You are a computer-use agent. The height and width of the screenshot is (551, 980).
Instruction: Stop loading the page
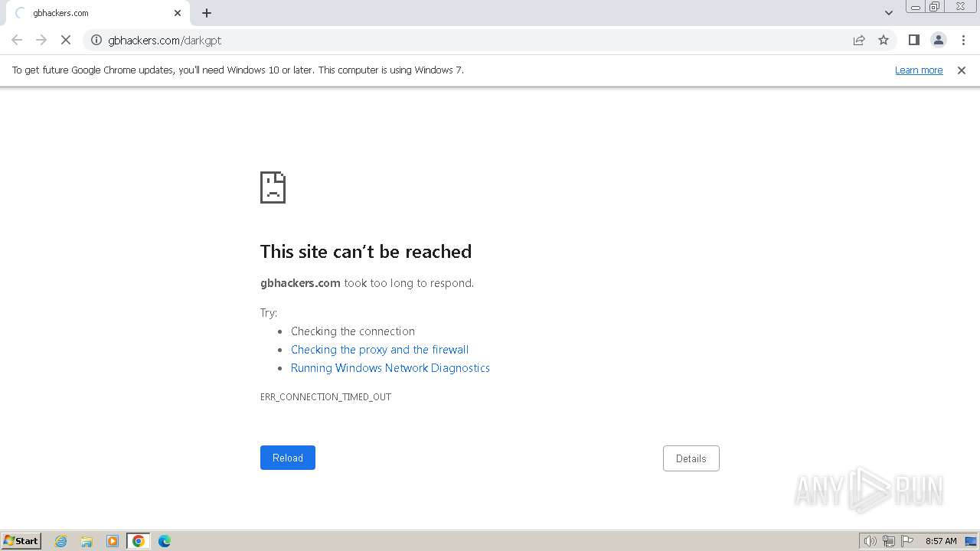[66, 40]
